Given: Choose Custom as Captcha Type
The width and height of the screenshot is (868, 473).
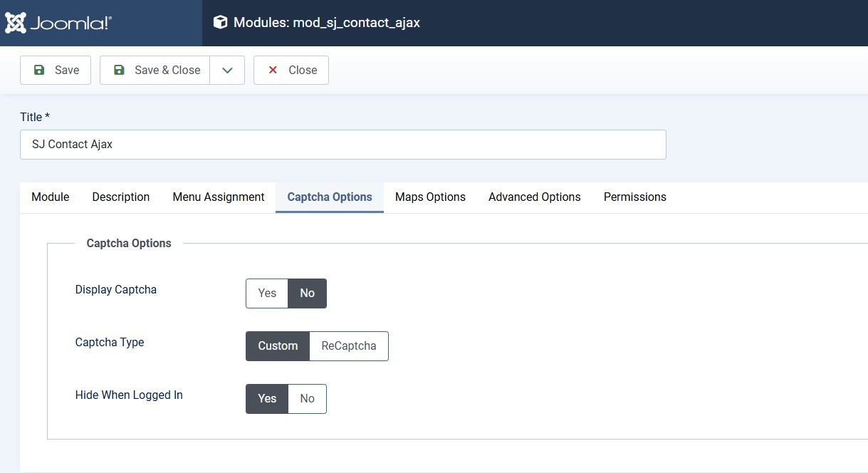Looking at the screenshot, I should (x=278, y=346).
